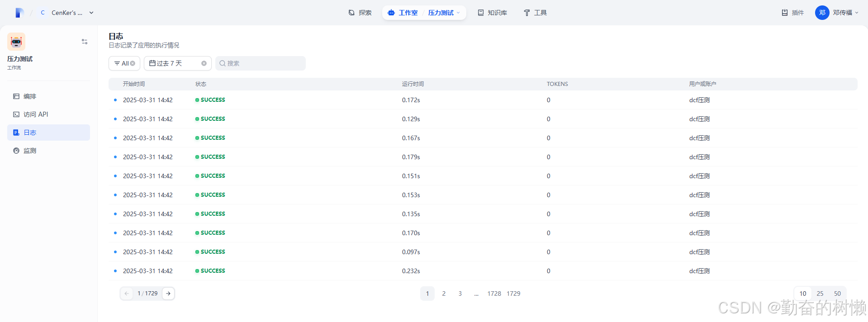868x322 pixels.
Task: Select 25 items per page
Action: (x=820, y=294)
